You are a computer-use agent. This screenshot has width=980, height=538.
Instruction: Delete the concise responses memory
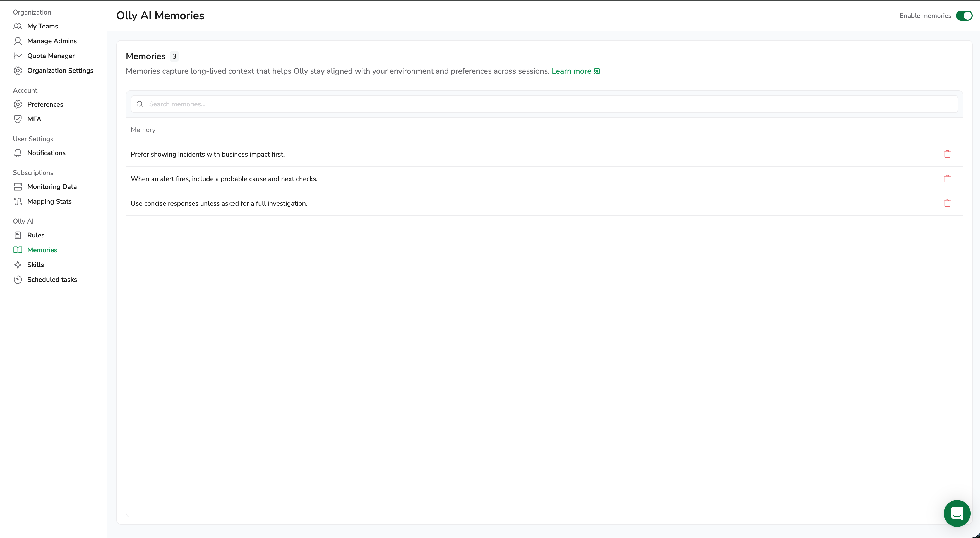click(947, 203)
